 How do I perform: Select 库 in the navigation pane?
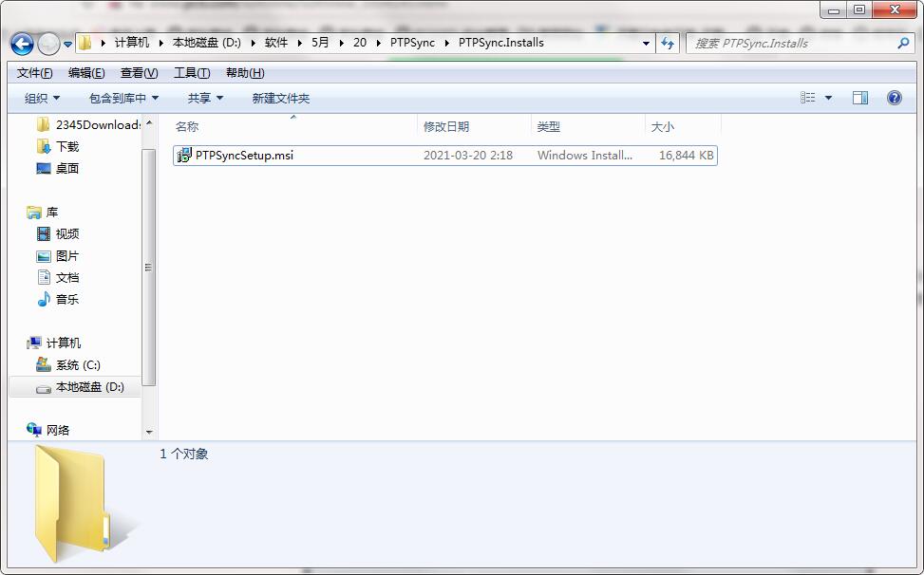point(43,212)
